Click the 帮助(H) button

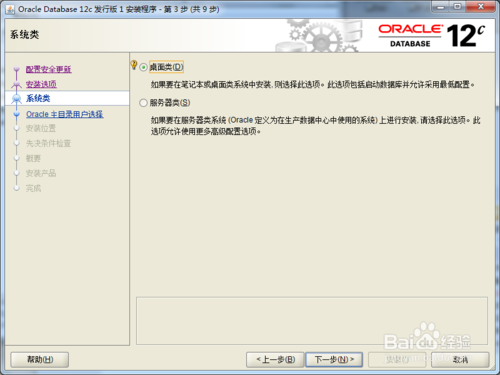[40, 360]
